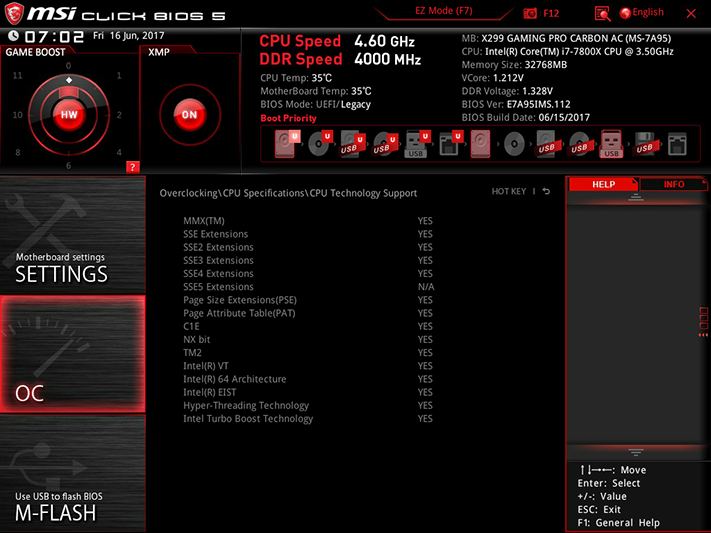Screen dimensions: 711x533
Task: Click the help panel top scroll handle
Action: [636, 197]
